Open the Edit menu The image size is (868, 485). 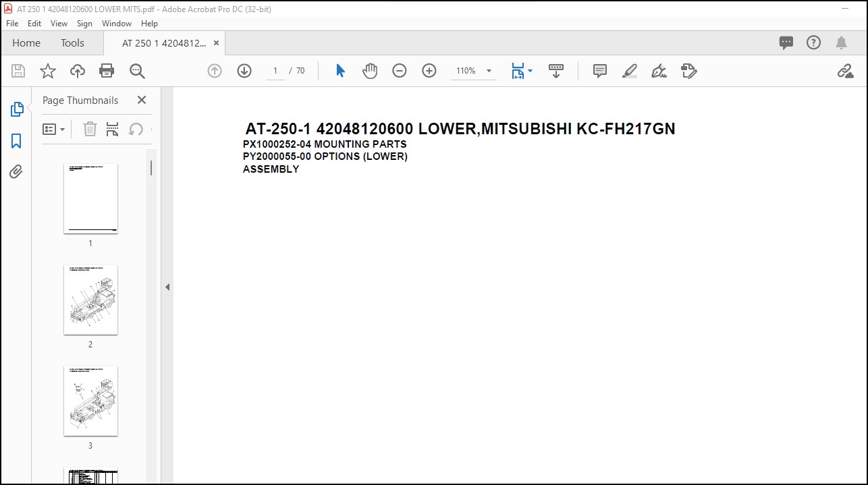(x=34, y=23)
